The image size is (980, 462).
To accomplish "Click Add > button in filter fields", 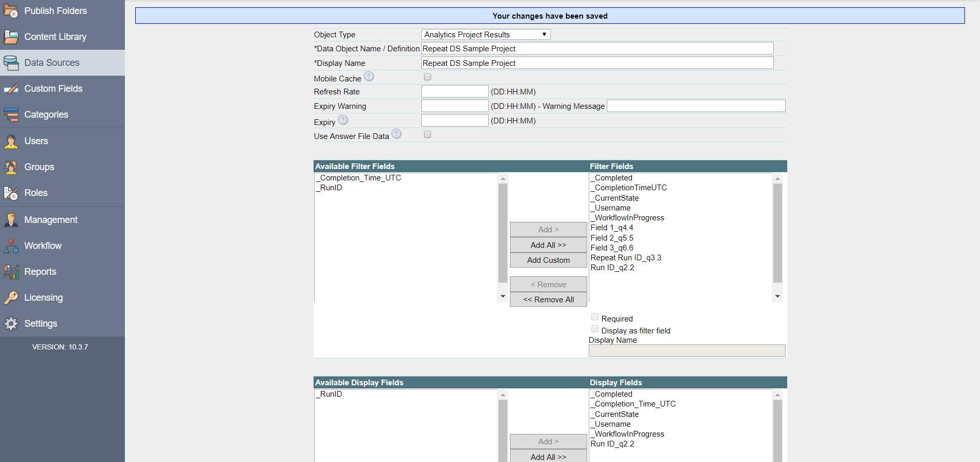I will 548,230.
